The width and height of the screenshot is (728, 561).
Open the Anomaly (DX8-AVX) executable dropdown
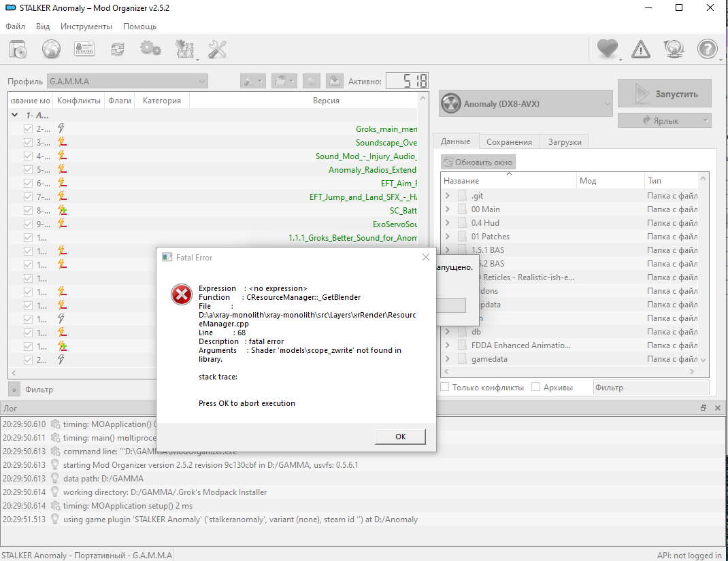pos(525,103)
